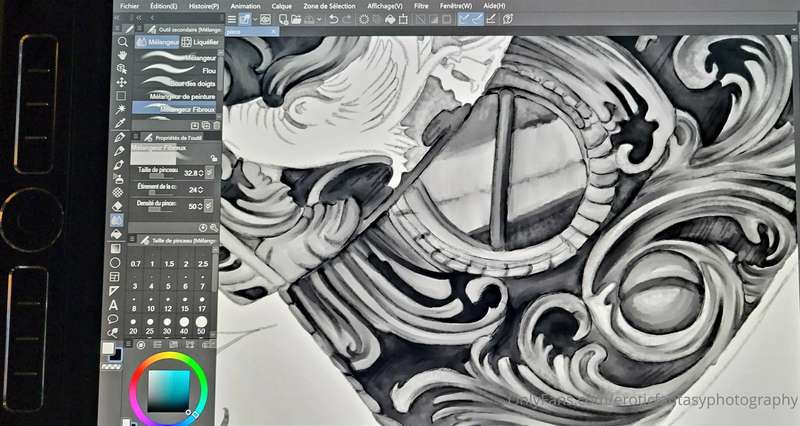Switch to the Liquéfier sub tool group
800x426 pixels.
pos(201,42)
